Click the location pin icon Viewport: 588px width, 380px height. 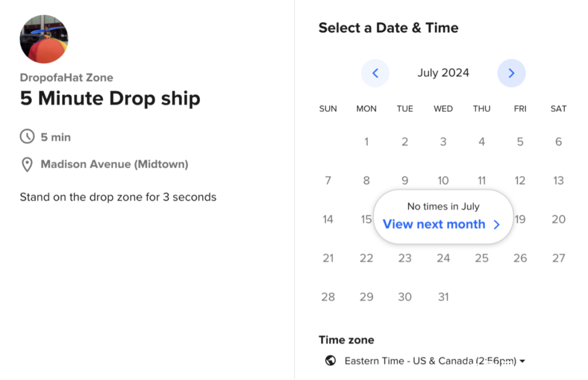point(27,164)
